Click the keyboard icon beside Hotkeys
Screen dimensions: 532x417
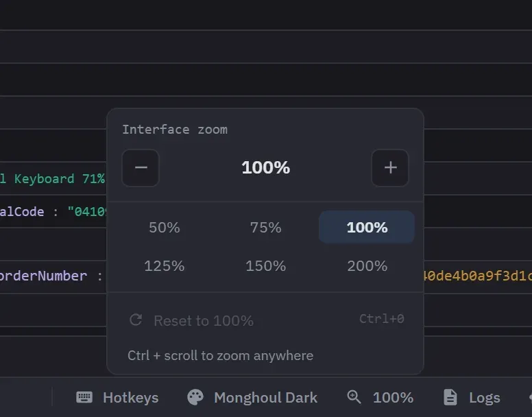point(84,397)
